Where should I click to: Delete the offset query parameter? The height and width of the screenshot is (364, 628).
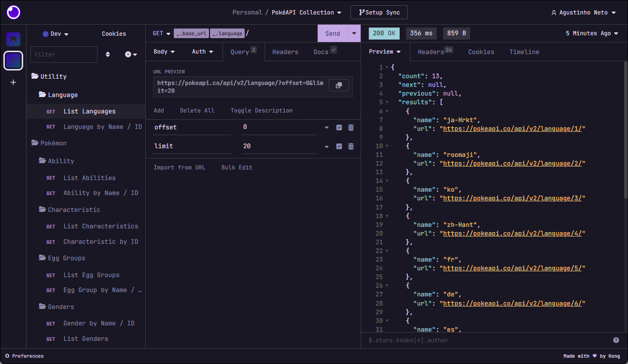[351, 127]
